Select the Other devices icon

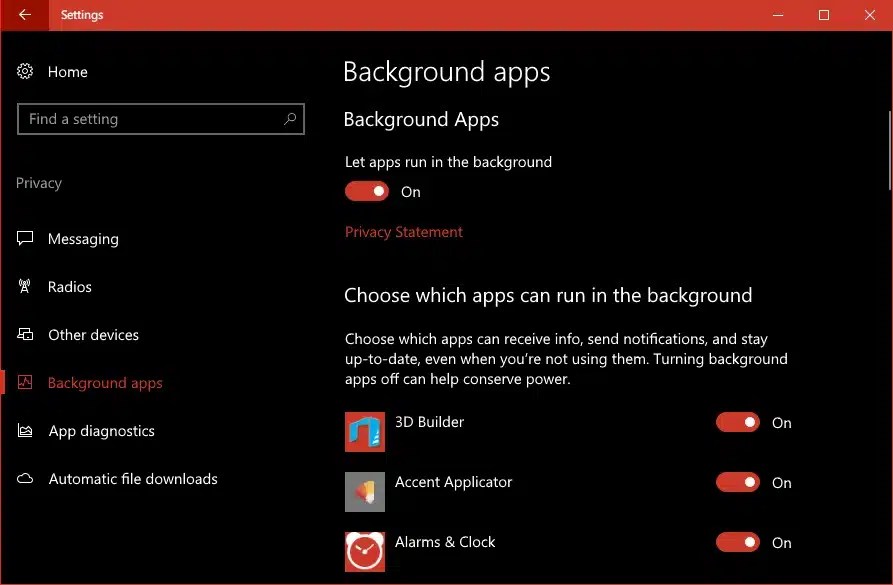point(25,334)
